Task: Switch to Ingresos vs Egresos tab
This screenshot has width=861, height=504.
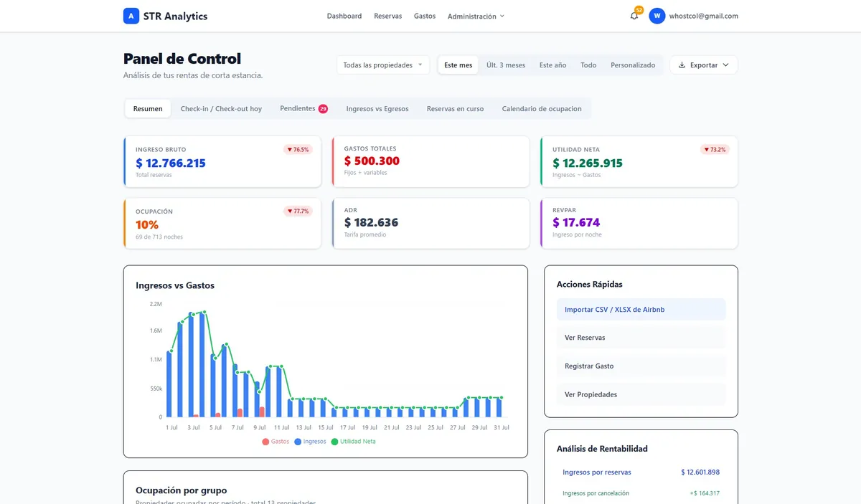Action: coord(377,109)
